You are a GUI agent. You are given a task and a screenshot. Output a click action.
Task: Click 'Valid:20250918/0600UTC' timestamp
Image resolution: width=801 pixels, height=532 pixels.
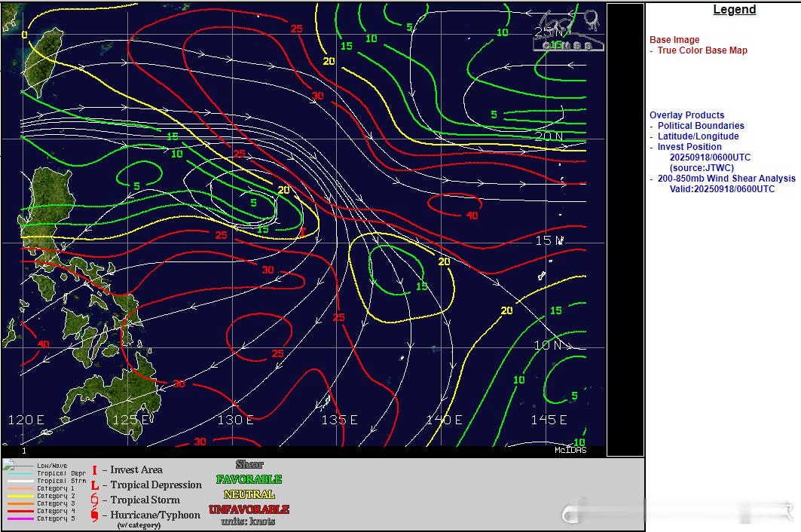coord(722,189)
